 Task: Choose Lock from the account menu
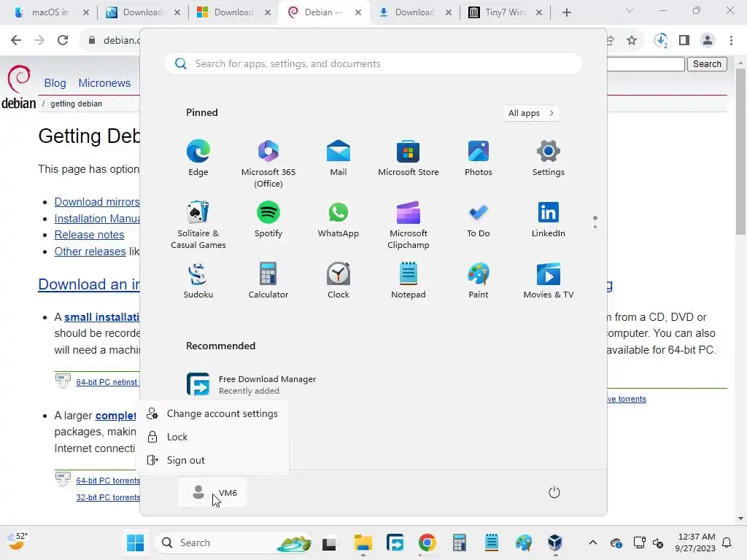[212, 437]
